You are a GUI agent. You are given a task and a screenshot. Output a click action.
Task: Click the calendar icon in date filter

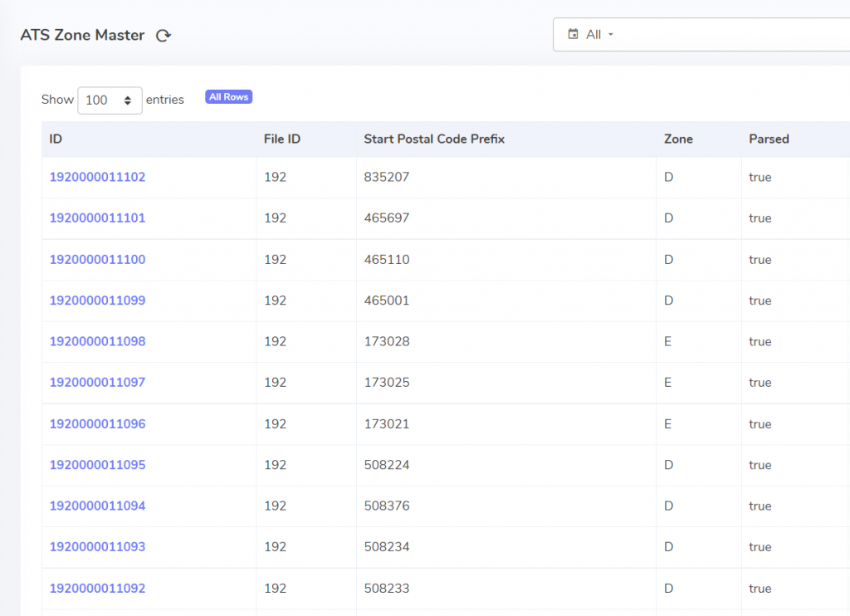(573, 35)
